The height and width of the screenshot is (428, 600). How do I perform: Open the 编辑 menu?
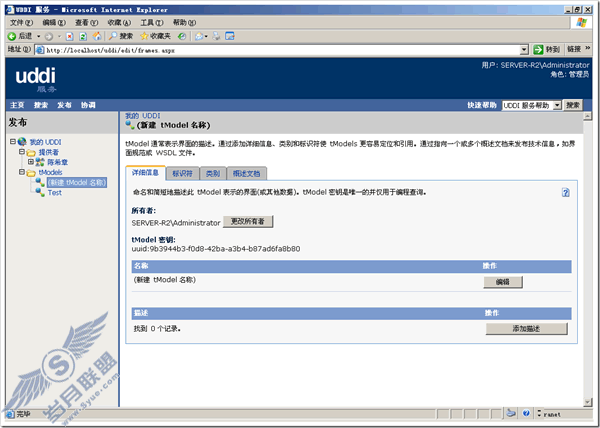[x=54, y=23]
